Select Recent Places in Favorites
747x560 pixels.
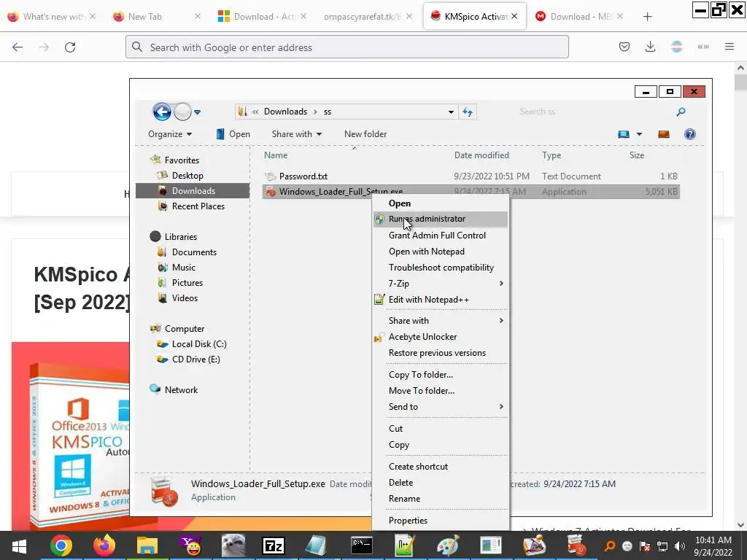[198, 206]
